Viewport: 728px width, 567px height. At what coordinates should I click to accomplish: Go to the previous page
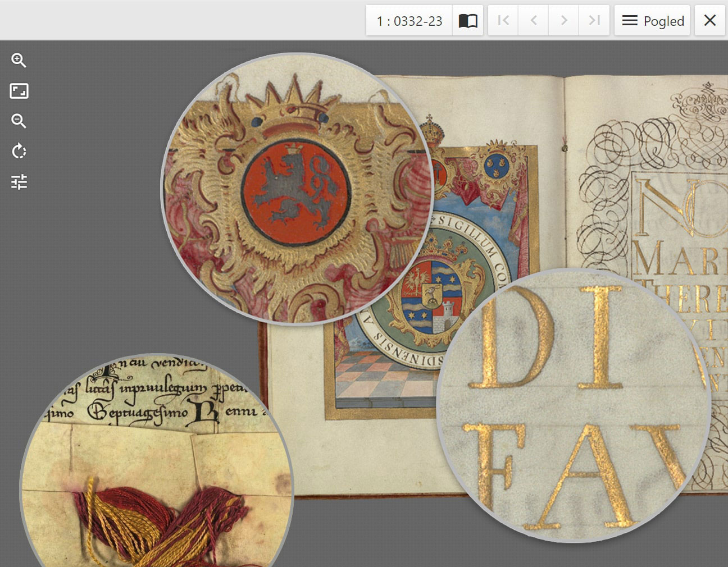point(534,21)
